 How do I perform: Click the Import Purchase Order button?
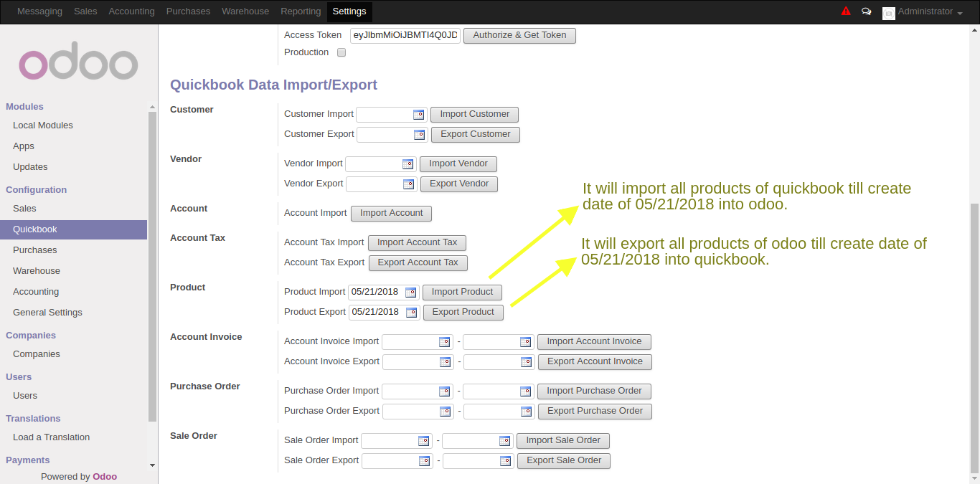[594, 391]
